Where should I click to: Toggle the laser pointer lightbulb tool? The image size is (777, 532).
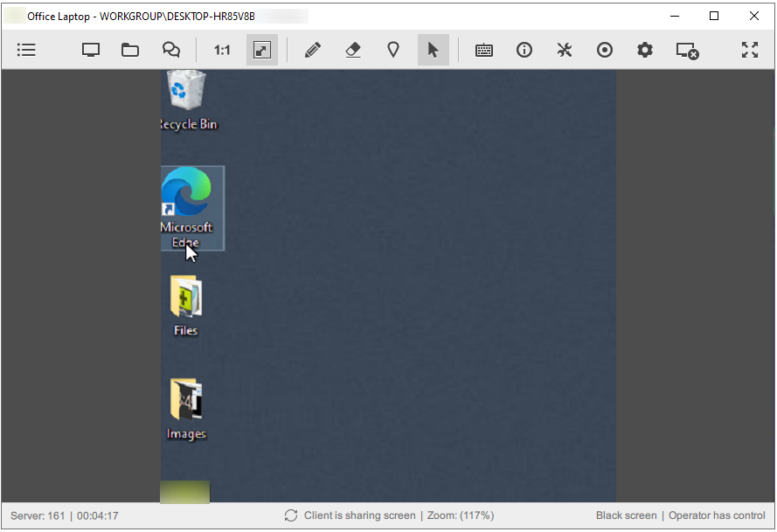point(392,50)
